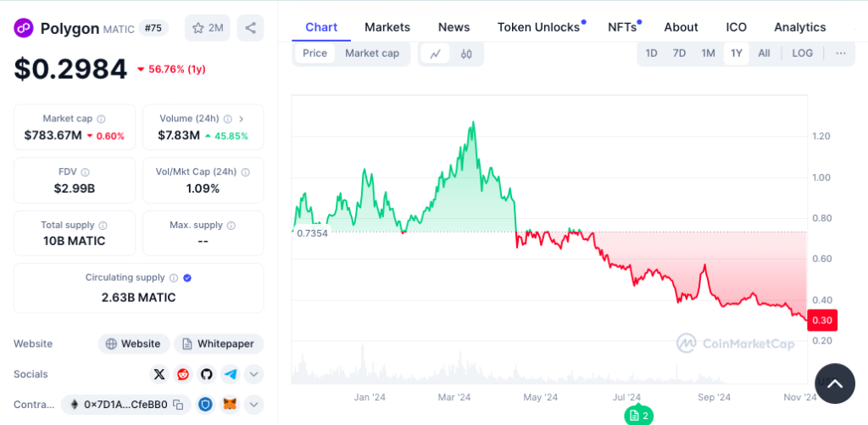
Task: Switch to the Markets tab
Action: (387, 27)
